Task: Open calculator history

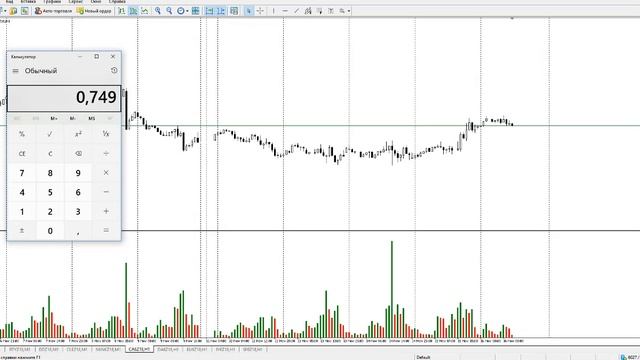Action: 114,71
